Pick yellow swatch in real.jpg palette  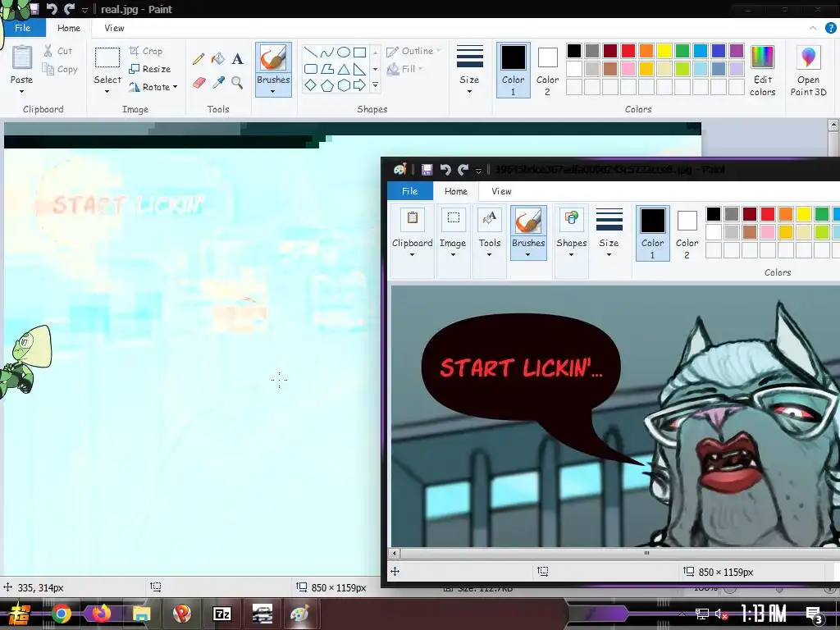pos(664,51)
